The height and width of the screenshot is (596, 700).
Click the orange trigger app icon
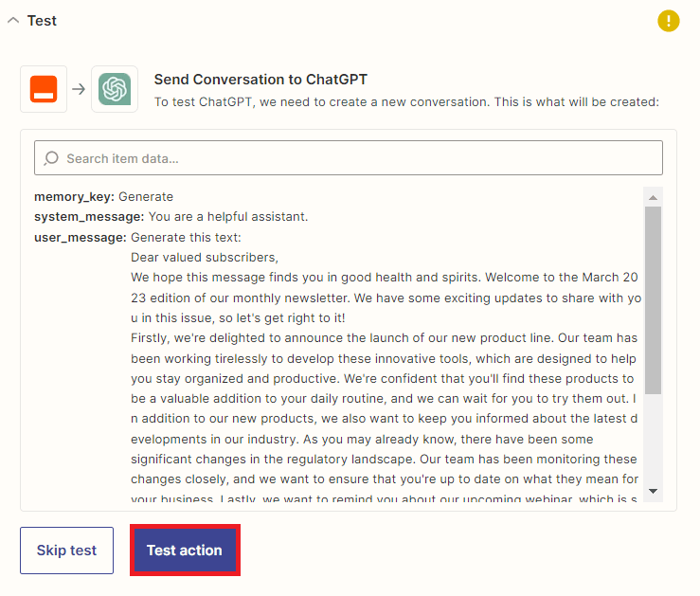point(44,89)
